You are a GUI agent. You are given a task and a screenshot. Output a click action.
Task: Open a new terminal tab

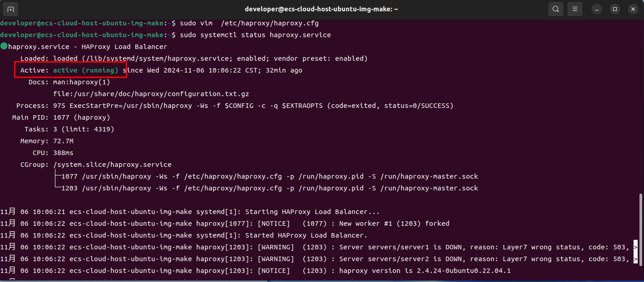coord(11,9)
